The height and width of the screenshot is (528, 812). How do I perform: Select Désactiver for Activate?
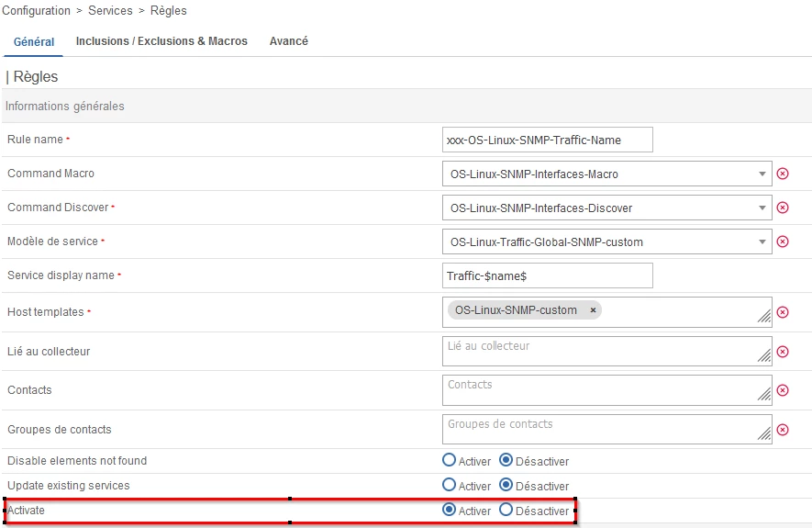[x=506, y=510]
